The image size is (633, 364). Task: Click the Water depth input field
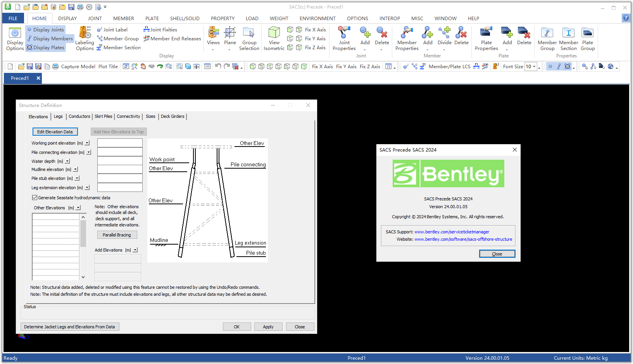[x=120, y=161]
